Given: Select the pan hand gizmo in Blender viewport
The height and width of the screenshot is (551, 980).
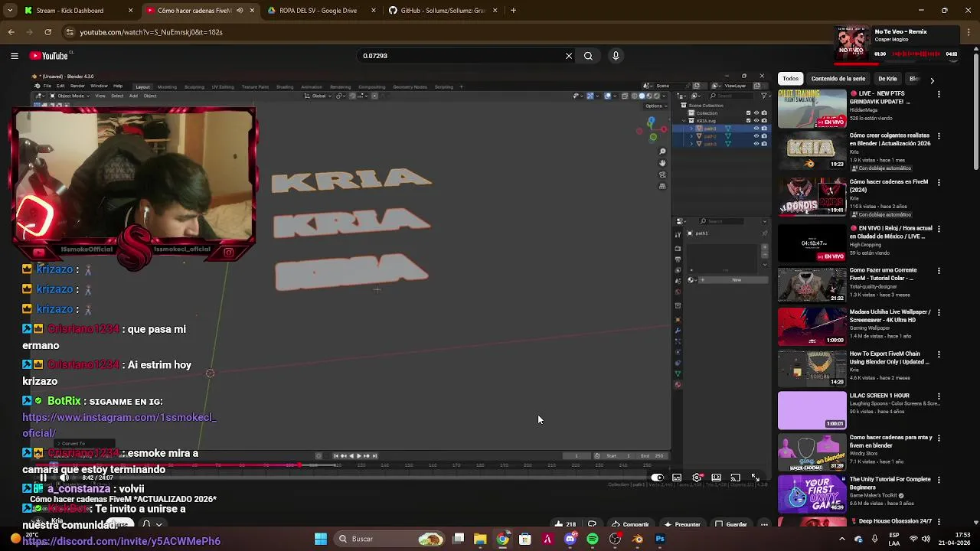Looking at the screenshot, I should pos(662,163).
